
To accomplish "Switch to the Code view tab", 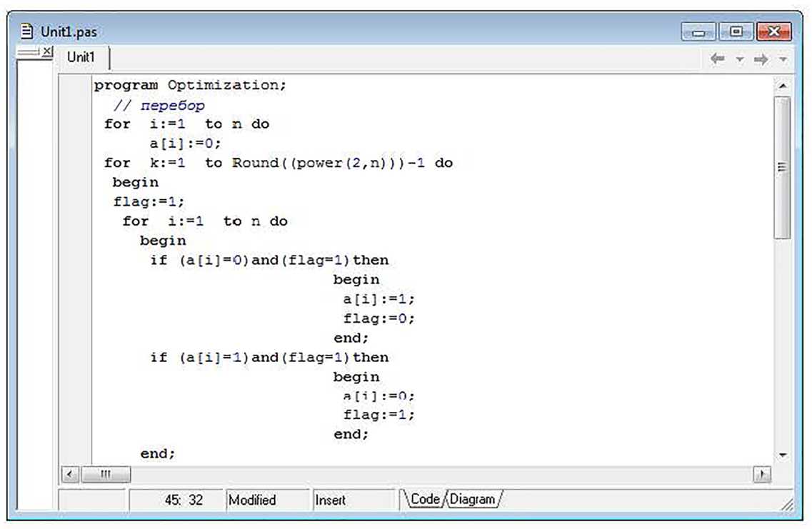I will coord(424,499).
